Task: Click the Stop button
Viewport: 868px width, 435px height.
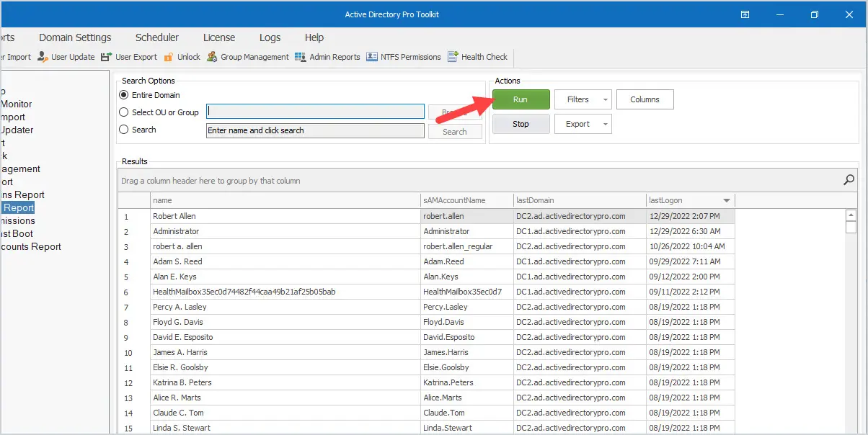Action: [521, 124]
